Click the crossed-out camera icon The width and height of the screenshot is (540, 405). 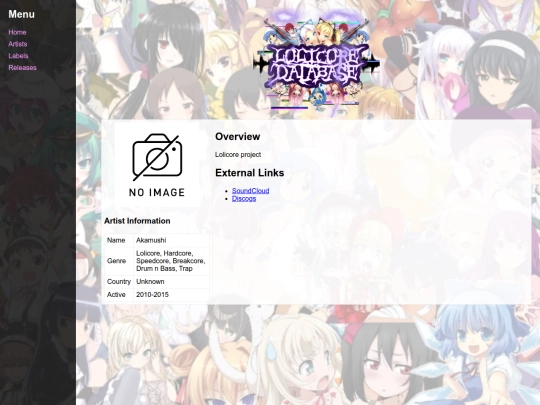click(157, 157)
